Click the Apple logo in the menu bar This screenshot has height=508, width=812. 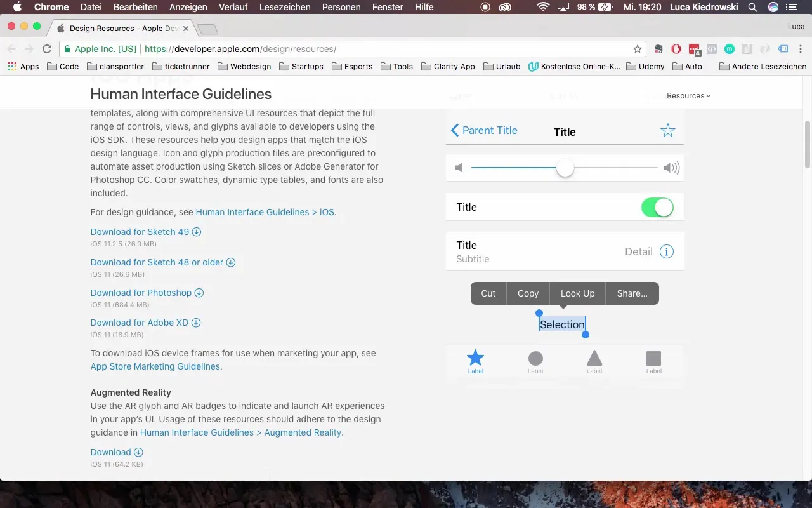point(17,7)
